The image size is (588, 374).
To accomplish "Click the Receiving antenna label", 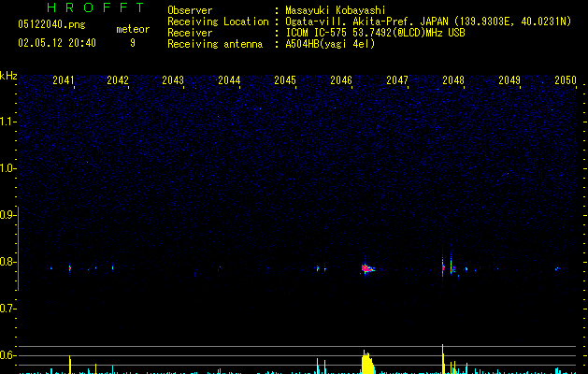I will click(215, 44).
